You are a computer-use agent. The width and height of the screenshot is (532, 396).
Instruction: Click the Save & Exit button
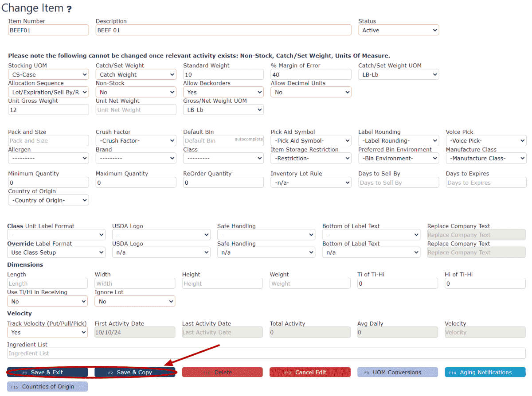47,373
